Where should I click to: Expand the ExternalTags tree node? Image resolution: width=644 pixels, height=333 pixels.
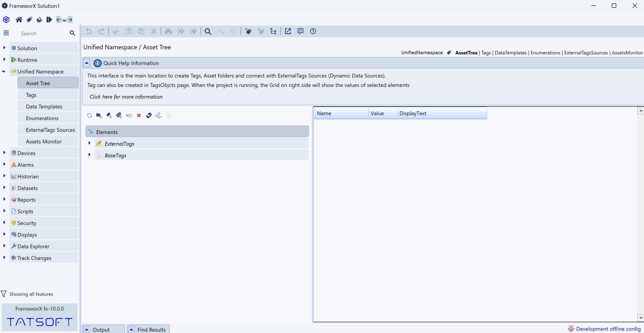[x=89, y=143]
